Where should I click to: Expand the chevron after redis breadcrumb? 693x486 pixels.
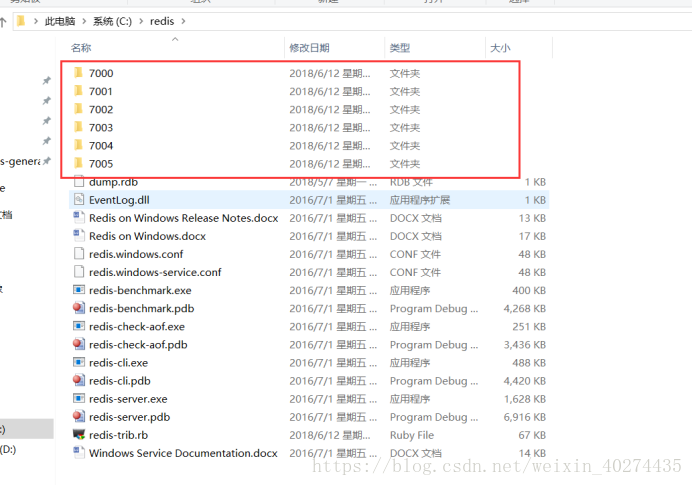coord(183,21)
